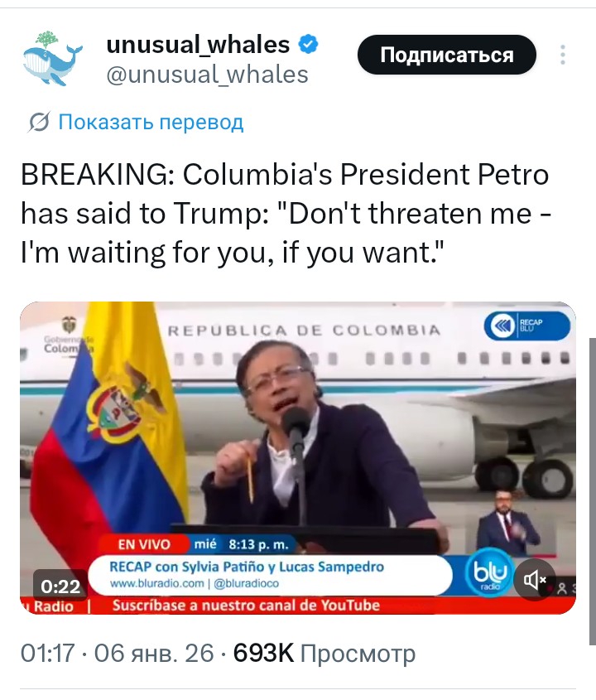Play the Petro speech video thumbnail
Viewport: 596px width, 700px height.
[298, 457]
